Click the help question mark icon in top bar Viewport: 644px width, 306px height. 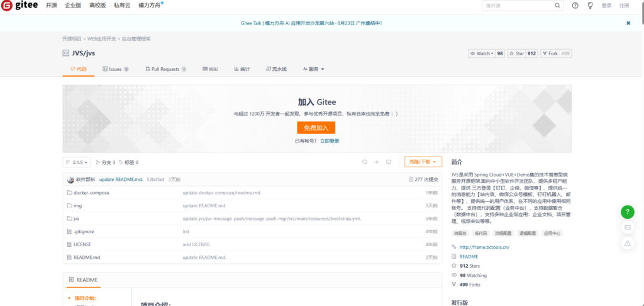575,6
